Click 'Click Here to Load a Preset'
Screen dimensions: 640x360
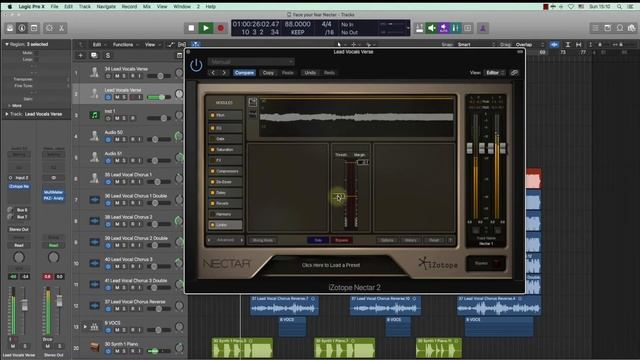(331, 265)
